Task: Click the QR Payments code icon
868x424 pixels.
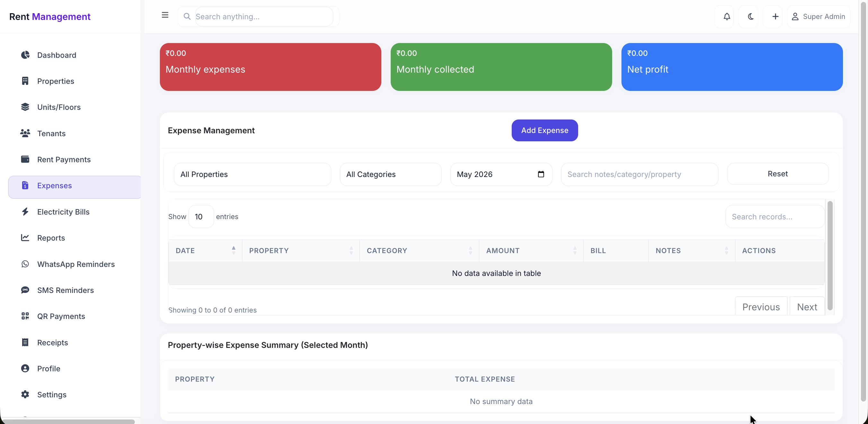Action: [25, 316]
